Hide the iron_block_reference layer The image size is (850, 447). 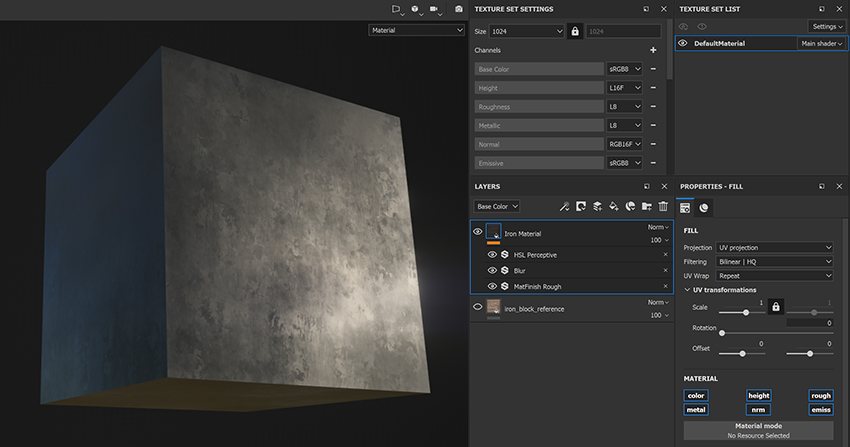click(x=477, y=308)
